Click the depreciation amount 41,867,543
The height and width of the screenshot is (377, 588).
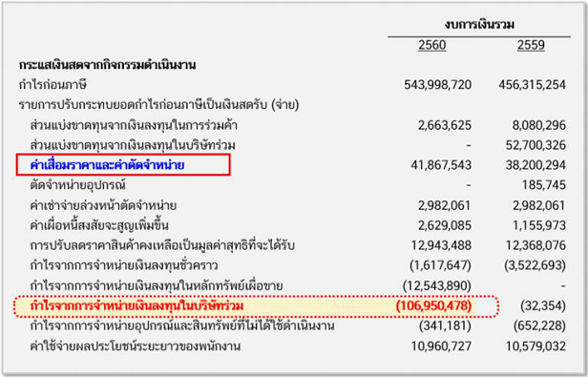(441, 165)
